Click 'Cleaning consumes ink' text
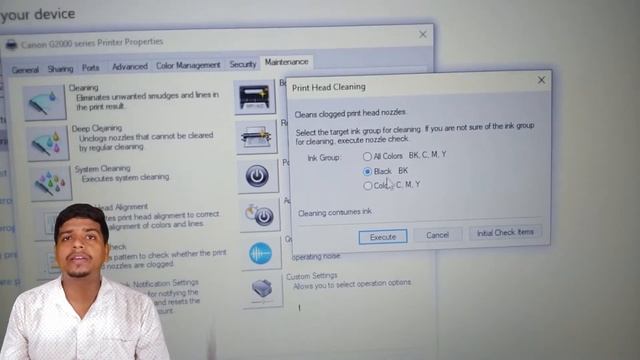This screenshot has height=360, width=640. click(335, 213)
